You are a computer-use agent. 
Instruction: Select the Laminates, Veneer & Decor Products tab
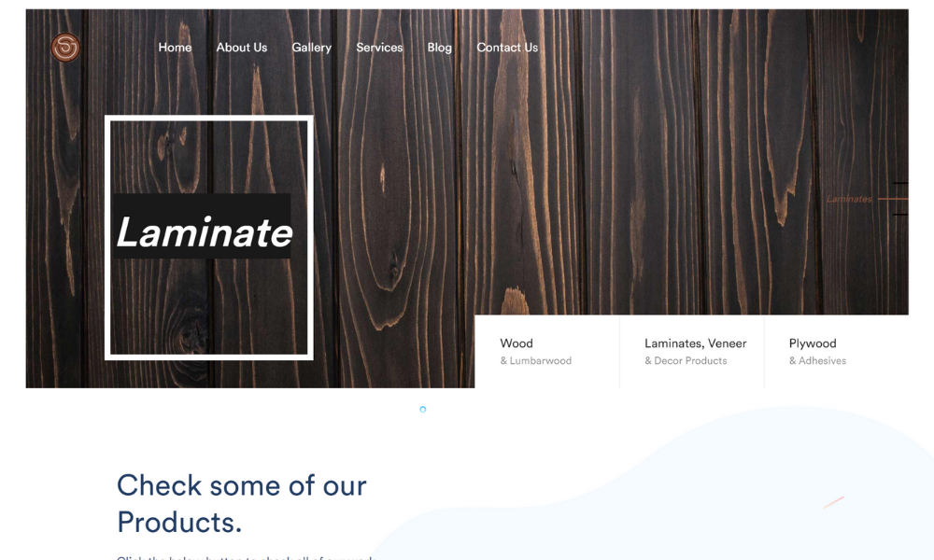691,352
